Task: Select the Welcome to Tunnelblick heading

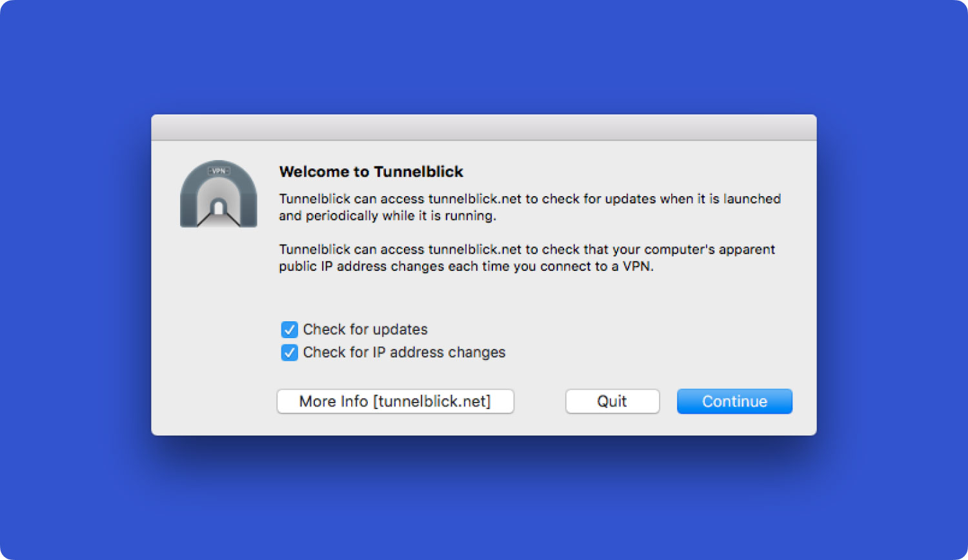Action: click(x=371, y=172)
